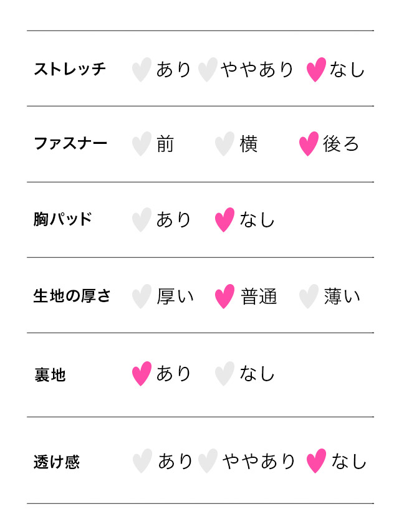Click the pink heart for 生地の厚さ 普通
The image size is (399, 532).
[x=224, y=296]
